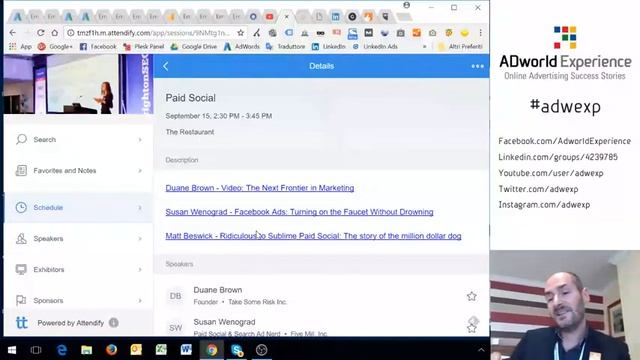Open Skype from the taskbar
Screen dimensions: 640x360
click(x=237, y=350)
